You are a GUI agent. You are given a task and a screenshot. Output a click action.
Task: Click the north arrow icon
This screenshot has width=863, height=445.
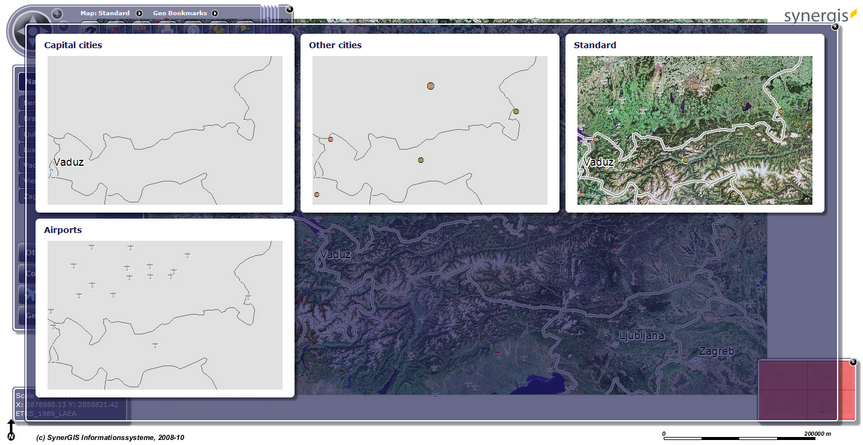click(x=12, y=430)
